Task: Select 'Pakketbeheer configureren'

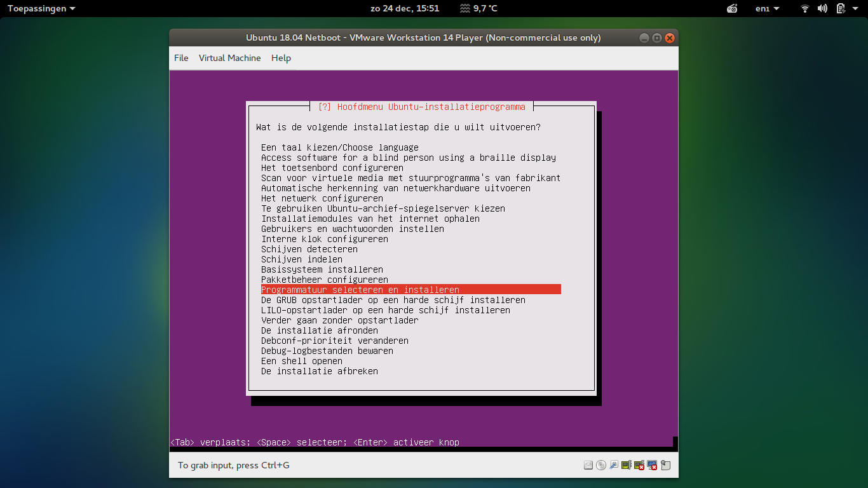Action: (325, 280)
